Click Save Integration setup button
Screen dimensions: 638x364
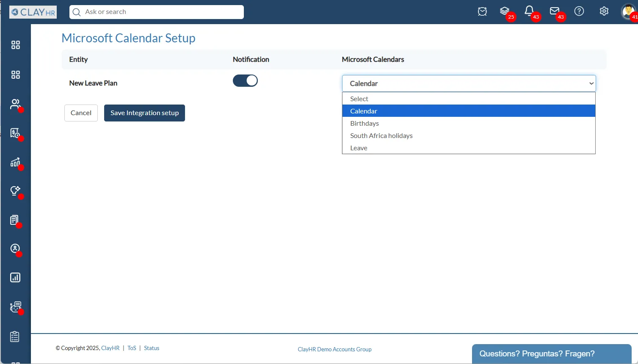[x=144, y=113]
